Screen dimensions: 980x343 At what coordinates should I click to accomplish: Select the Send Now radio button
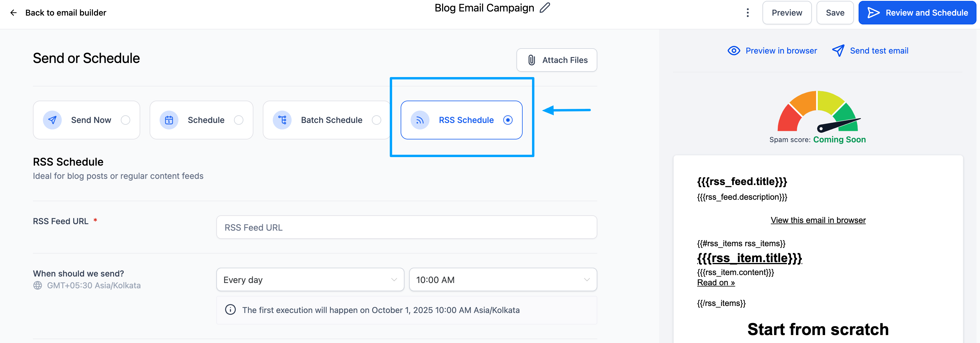pos(126,120)
